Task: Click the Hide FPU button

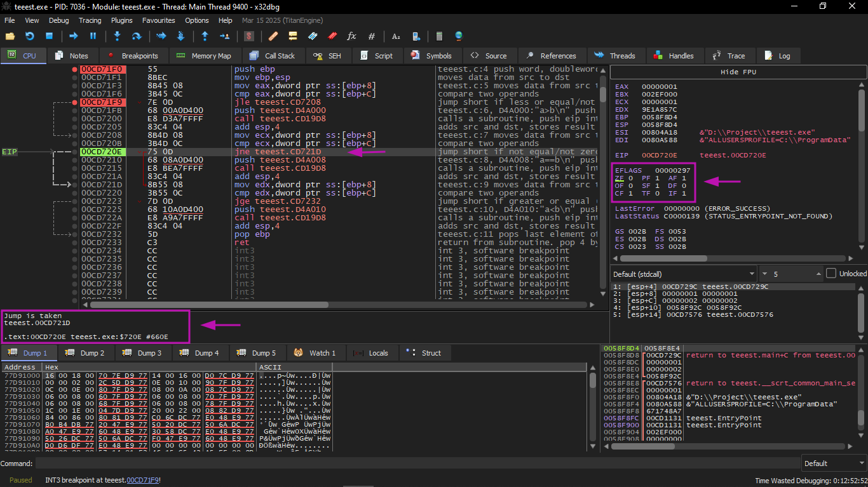Action: [x=738, y=72]
